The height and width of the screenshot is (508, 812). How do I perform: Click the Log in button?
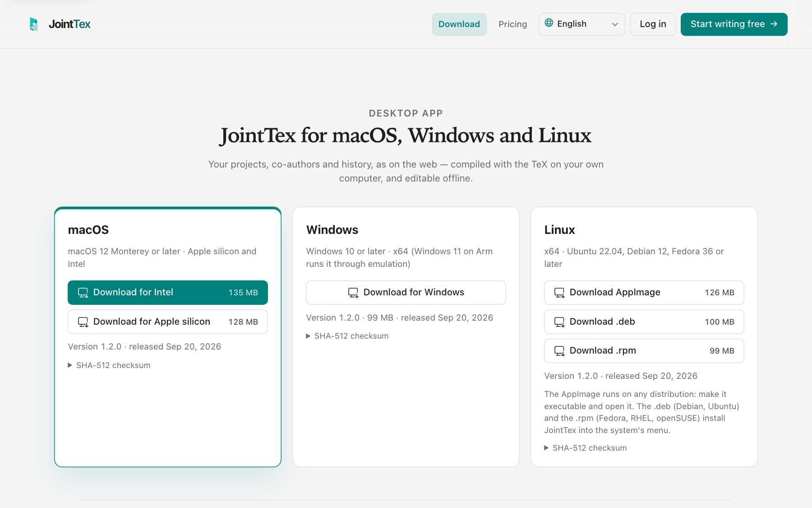653,24
